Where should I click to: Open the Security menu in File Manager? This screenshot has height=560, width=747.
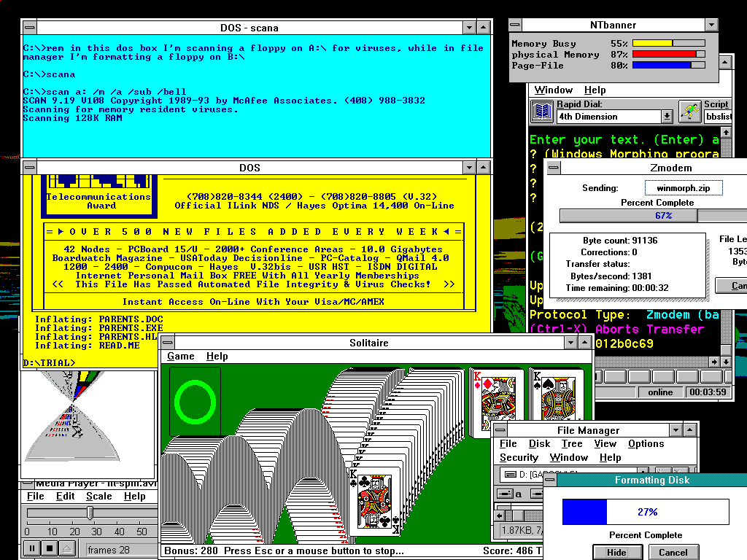point(519,458)
